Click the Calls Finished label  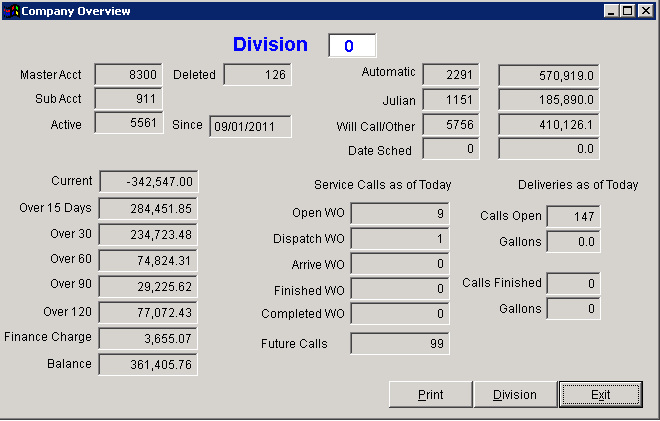tap(502, 282)
